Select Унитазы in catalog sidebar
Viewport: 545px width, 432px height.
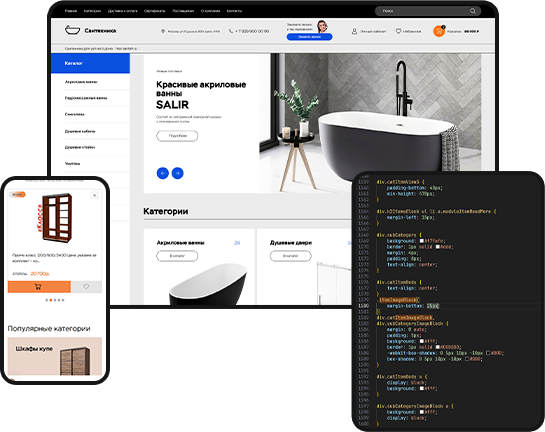point(72,163)
